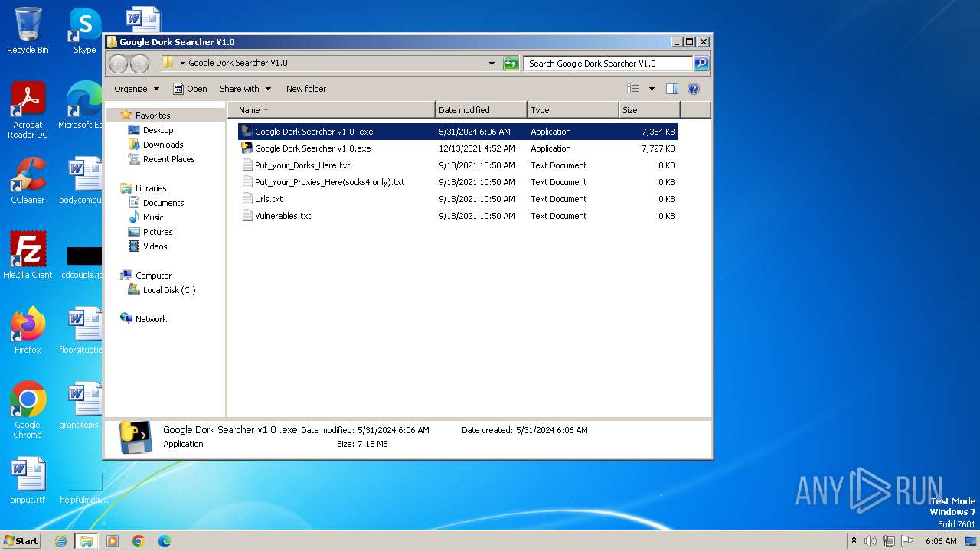
Task: Open Local Disk (C:)
Action: pos(168,290)
